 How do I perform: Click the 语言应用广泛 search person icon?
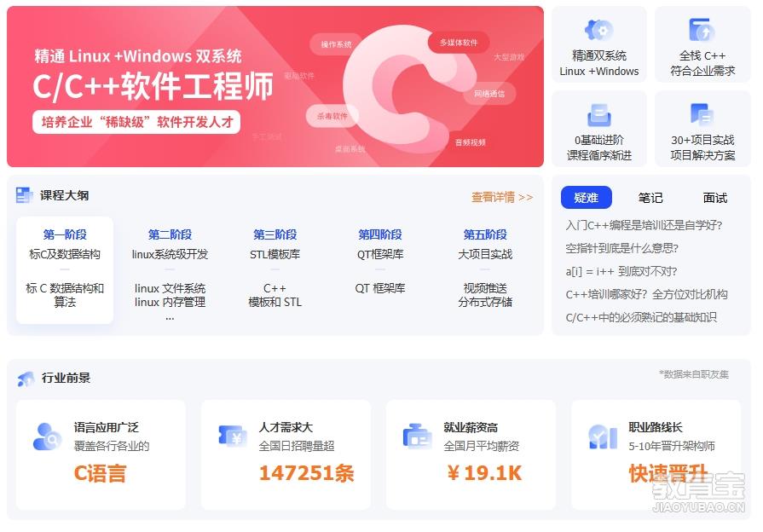pyautogui.click(x=47, y=437)
